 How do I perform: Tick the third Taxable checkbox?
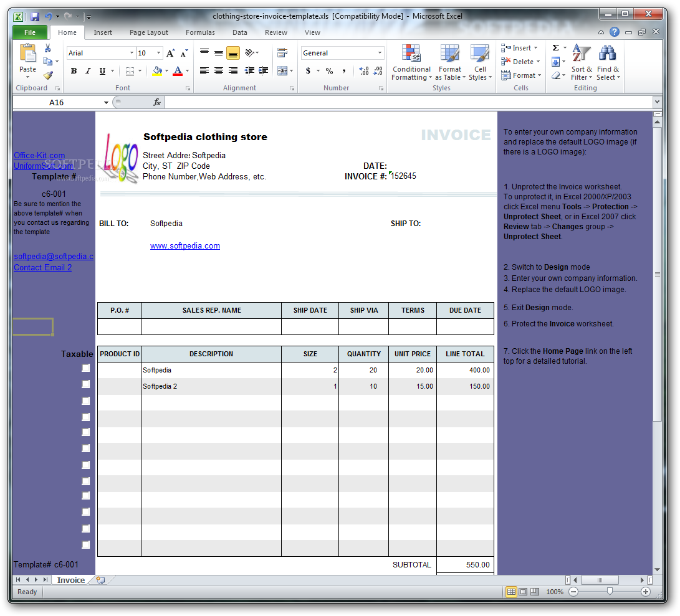pos(86,400)
